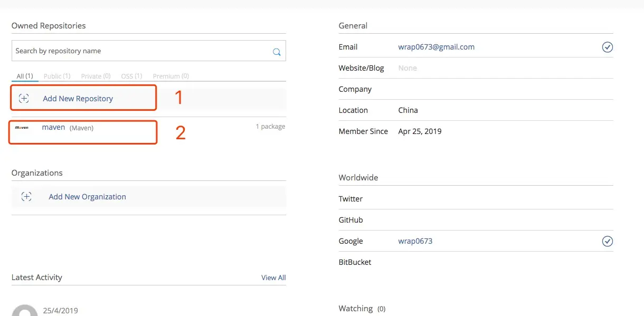Open the Premium (0) tab

point(171,76)
